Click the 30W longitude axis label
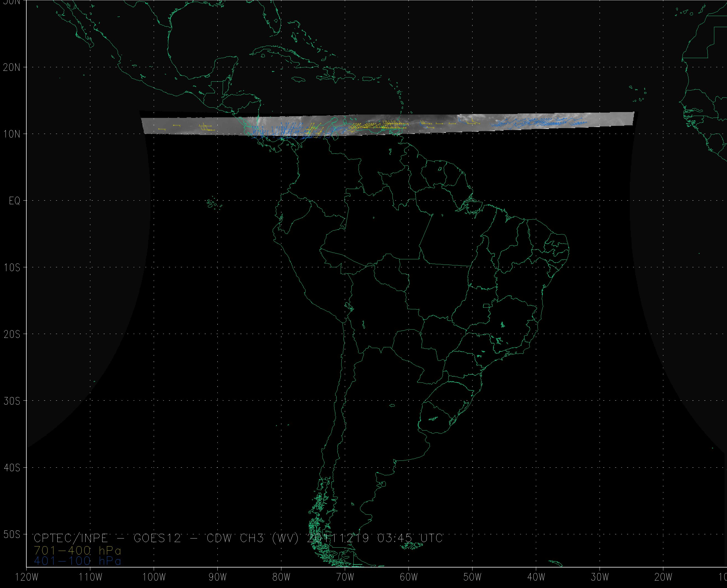The image size is (727, 588). pyautogui.click(x=600, y=577)
